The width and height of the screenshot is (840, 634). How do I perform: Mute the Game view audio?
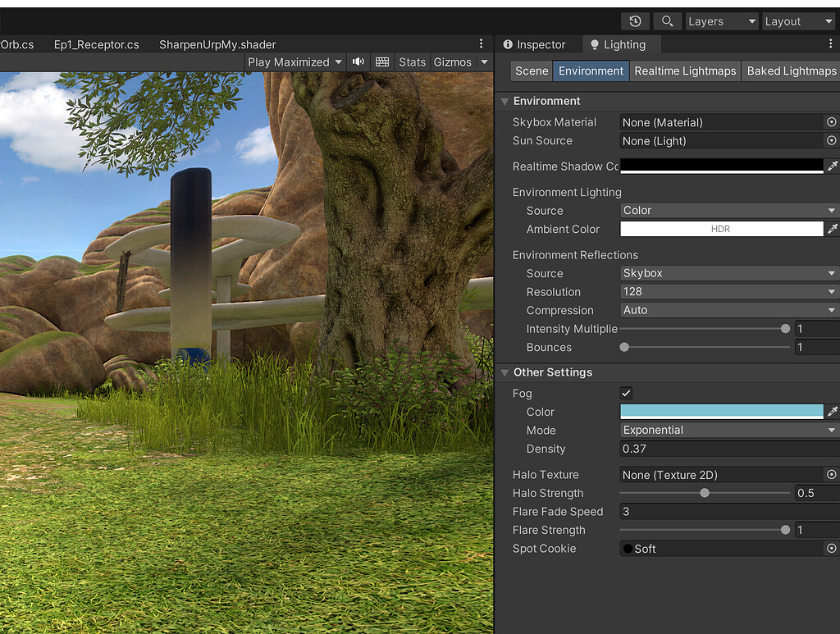pyautogui.click(x=358, y=62)
